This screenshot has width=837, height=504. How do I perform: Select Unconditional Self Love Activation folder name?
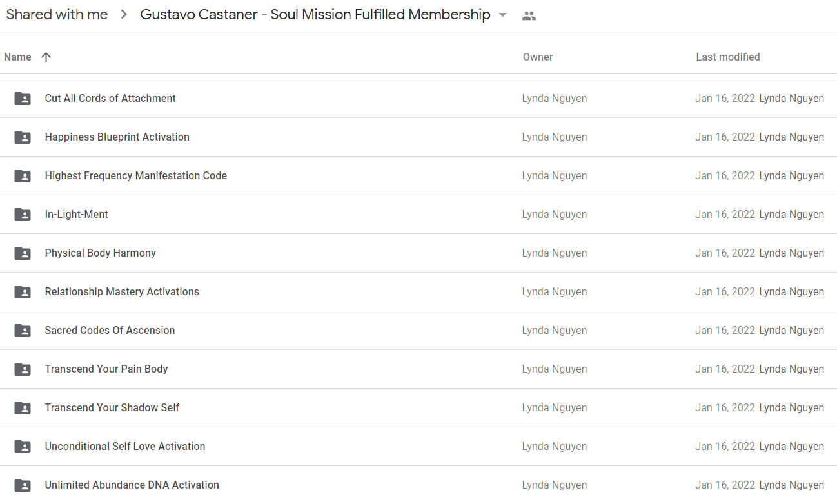[x=125, y=446]
